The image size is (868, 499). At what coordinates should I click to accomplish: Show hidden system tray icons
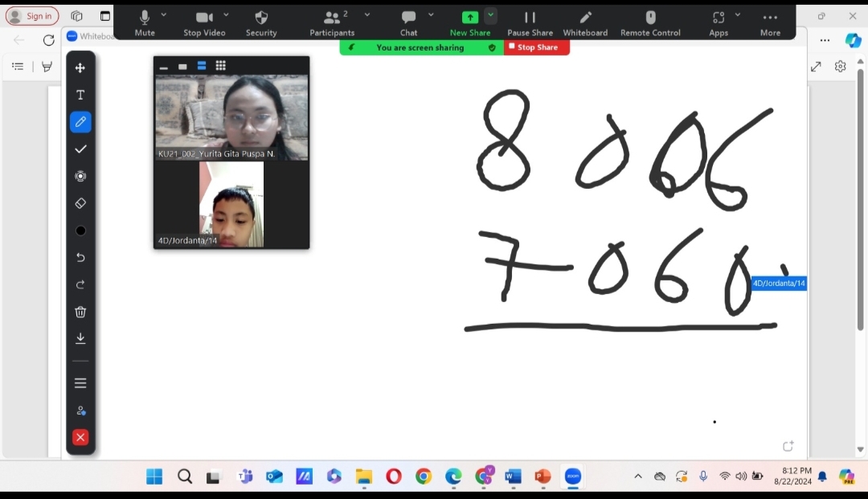coord(637,477)
